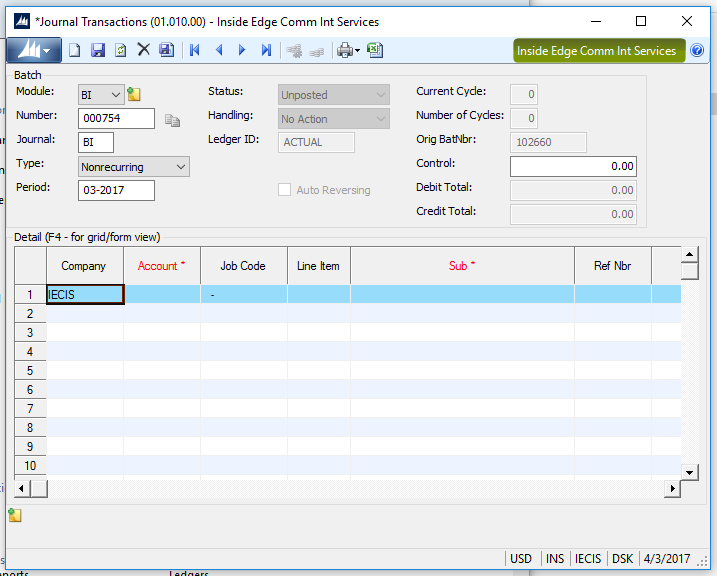The height and width of the screenshot is (576, 717).
Task: Click the Inside Edge Comm Int Services button
Action: (x=598, y=51)
